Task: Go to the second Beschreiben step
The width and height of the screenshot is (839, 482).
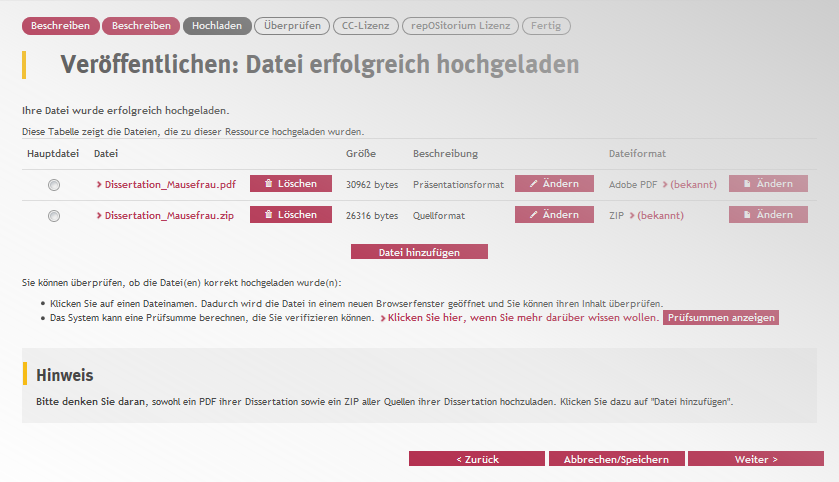Action: click(x=141, y=26)
